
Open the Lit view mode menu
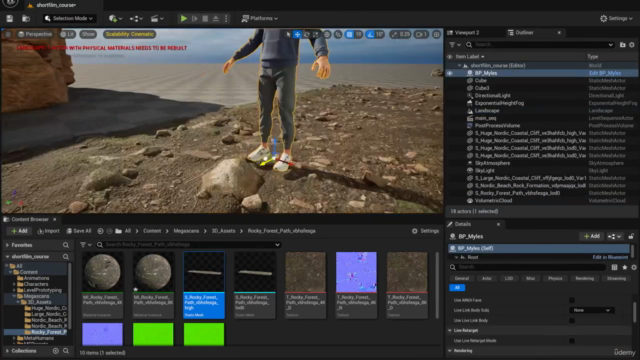pyautogui.click(x=67, y=34)
